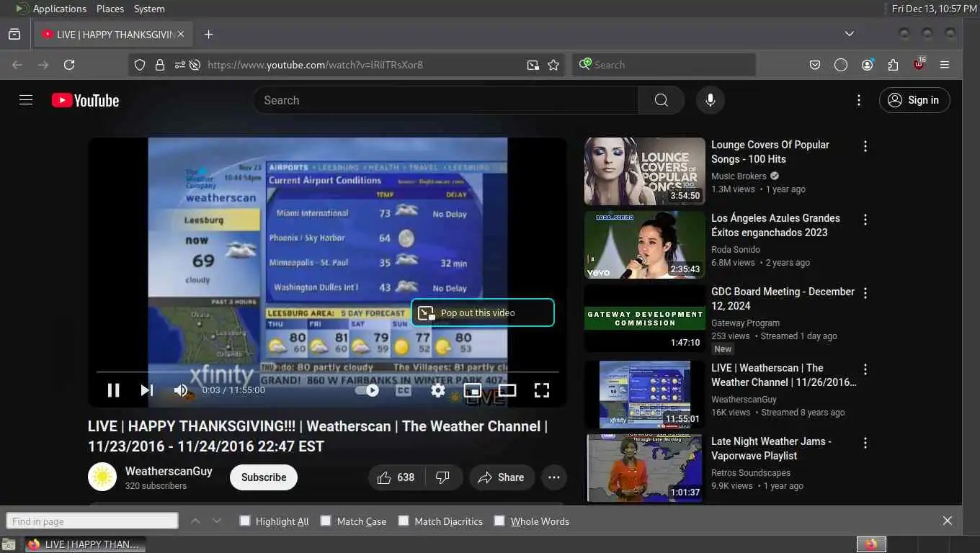The height and width of the screenshot is (553, 980).
Task: Open Extensions puzzle icon
Action: click(894, 65)
